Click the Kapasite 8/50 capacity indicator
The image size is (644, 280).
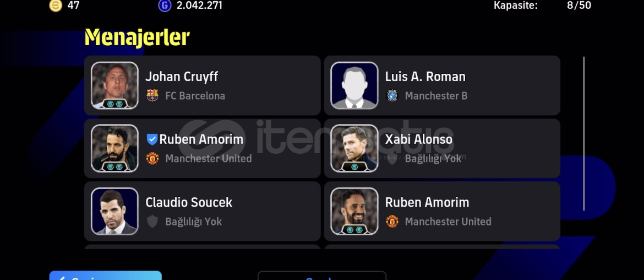(x=542, y=6)
